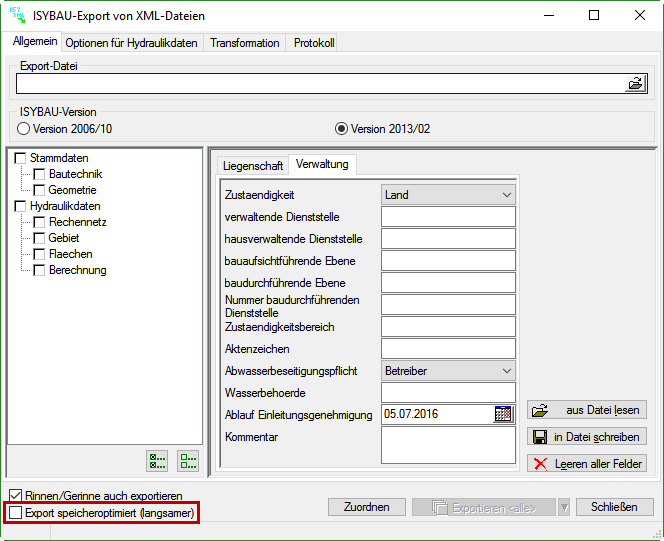Read the fields via 'aus Datei lesen'

tap(587, 410)
